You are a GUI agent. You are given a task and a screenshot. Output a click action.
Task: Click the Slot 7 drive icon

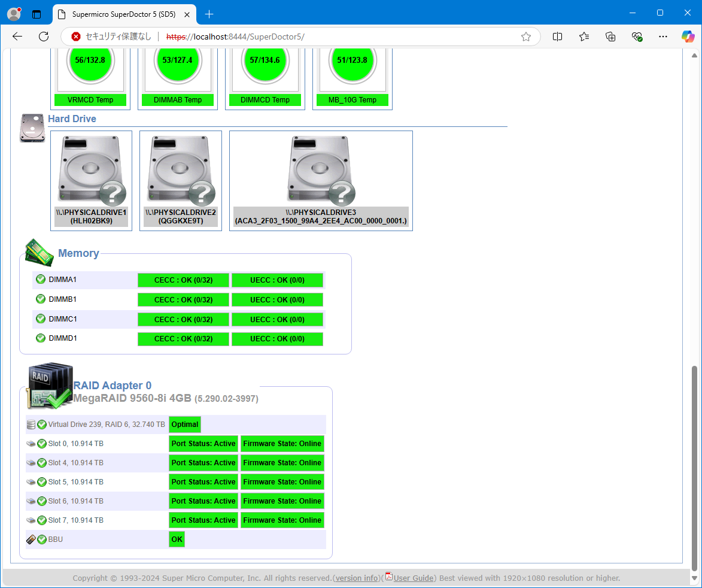coord(31,520)
